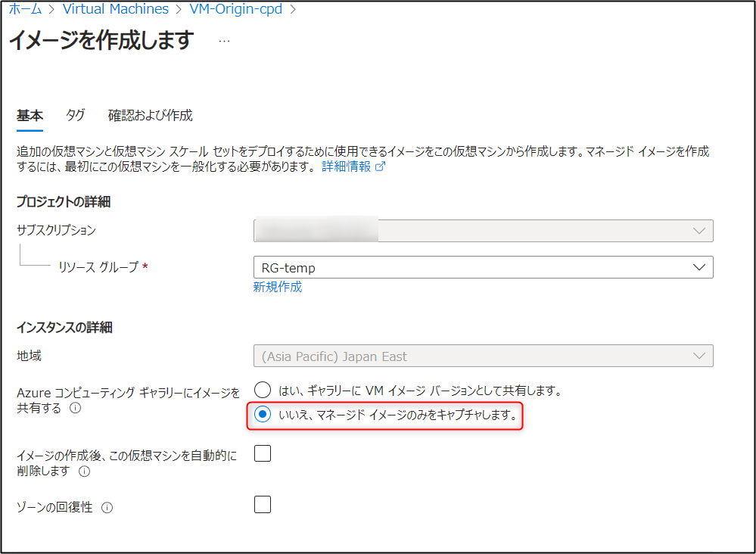This screenshot has width=756, height=554.
Task: Click chevron arrow of region combo box
Action: point(699,356)
